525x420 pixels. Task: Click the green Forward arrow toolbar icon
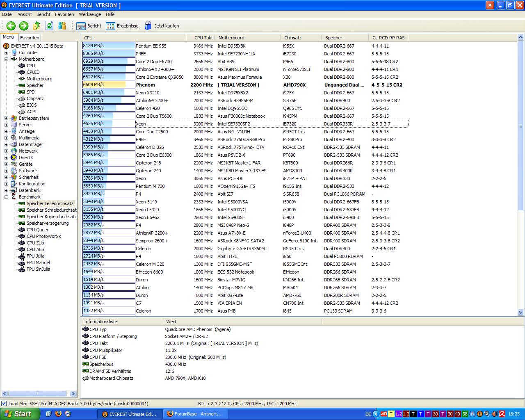(24, 26)
